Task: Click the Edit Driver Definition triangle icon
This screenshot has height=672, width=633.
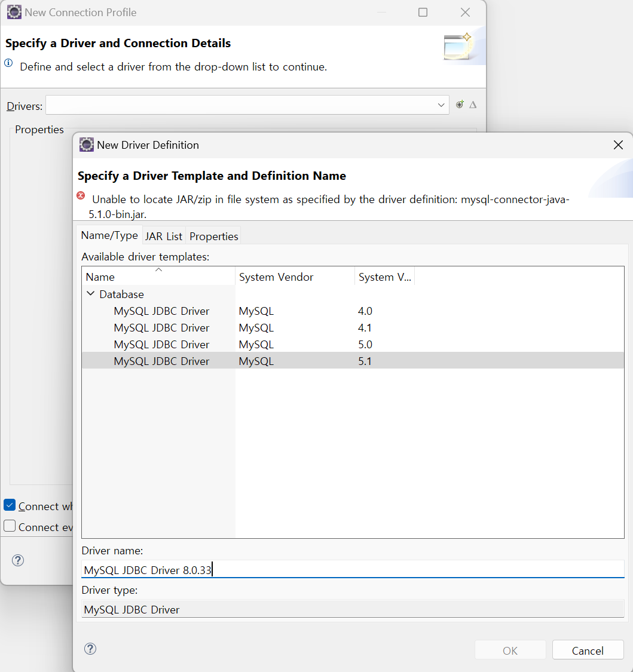Action: [x=473, y=105]
